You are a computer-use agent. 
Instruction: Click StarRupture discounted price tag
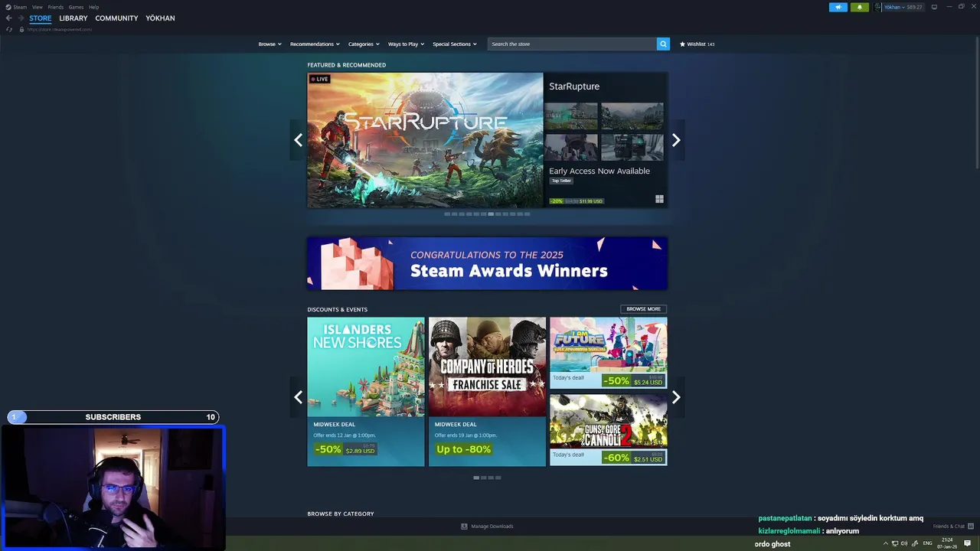click(577, 201)
